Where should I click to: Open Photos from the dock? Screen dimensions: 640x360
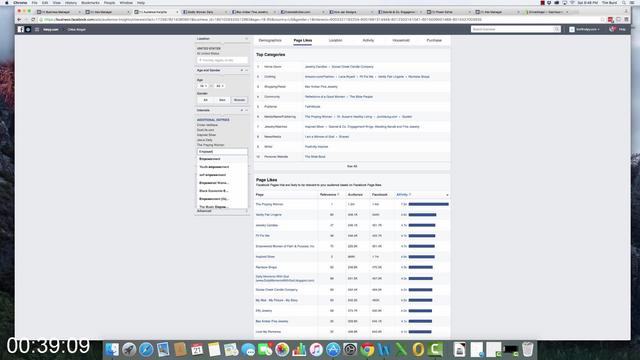(282, 349)
